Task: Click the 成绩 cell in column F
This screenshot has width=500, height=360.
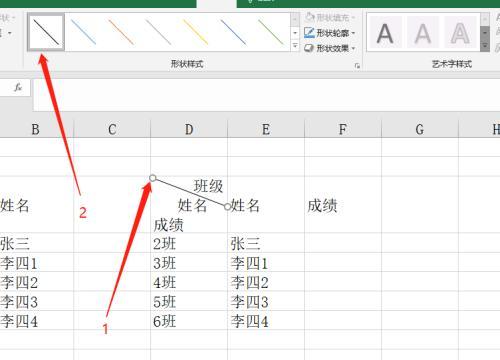Action: [343, 205]
